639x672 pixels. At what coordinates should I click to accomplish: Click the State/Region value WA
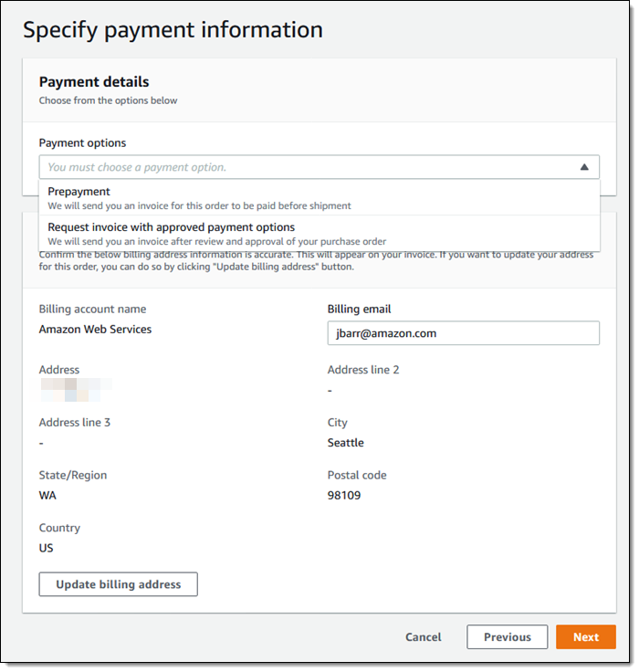[x=47, y=496]
